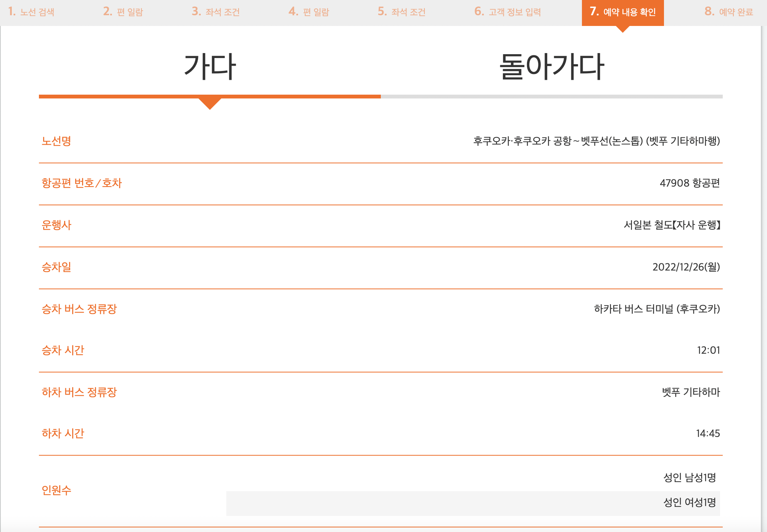
Task: Switch to the 돌아가다 return tab
Action: 551,67
